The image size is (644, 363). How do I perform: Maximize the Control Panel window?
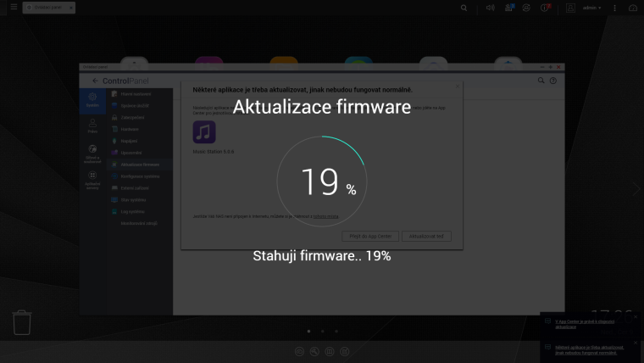[x=550, y=67]
